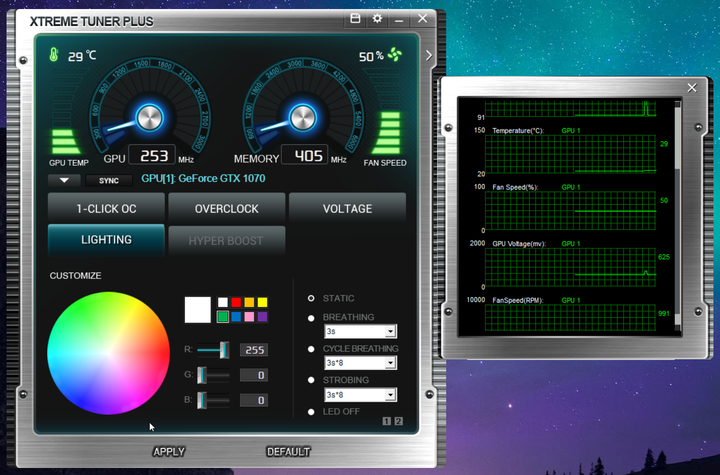Select the STATIC lighting mode

[311, 299]
